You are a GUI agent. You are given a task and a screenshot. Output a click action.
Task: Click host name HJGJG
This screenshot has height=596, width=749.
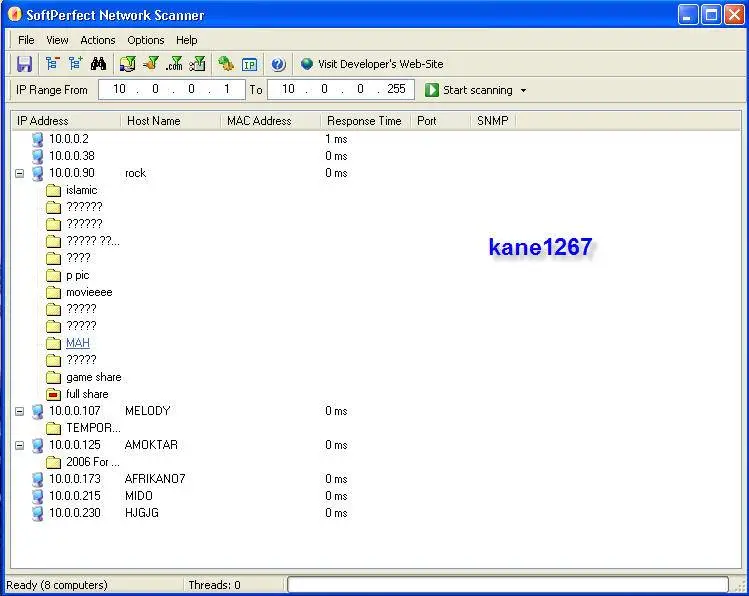141,513
